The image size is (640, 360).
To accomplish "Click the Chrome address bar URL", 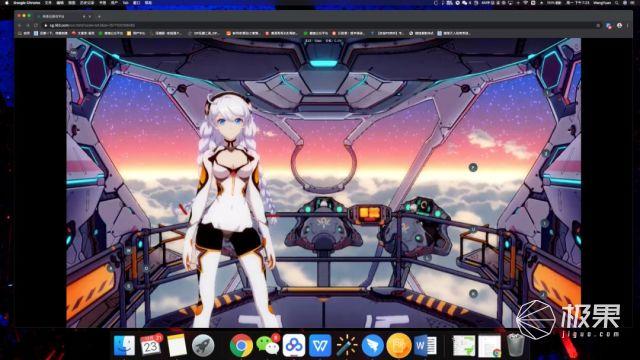I will click(92, 25).
